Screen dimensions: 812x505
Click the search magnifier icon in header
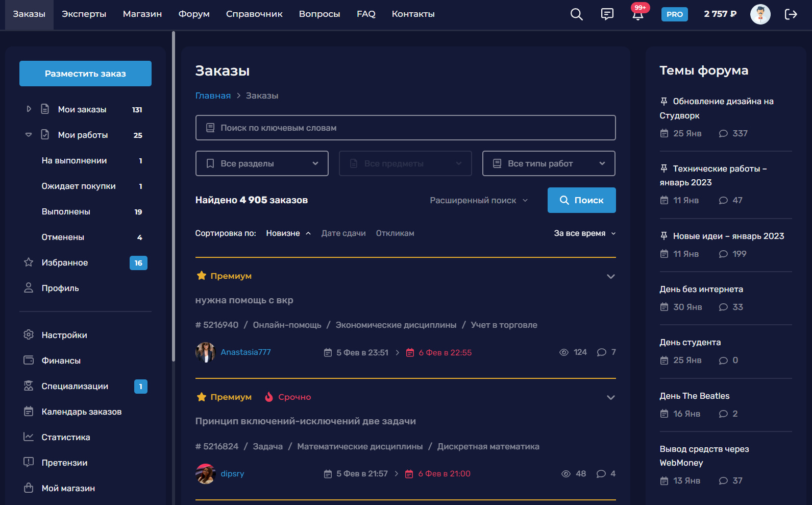tap(576, 14)
